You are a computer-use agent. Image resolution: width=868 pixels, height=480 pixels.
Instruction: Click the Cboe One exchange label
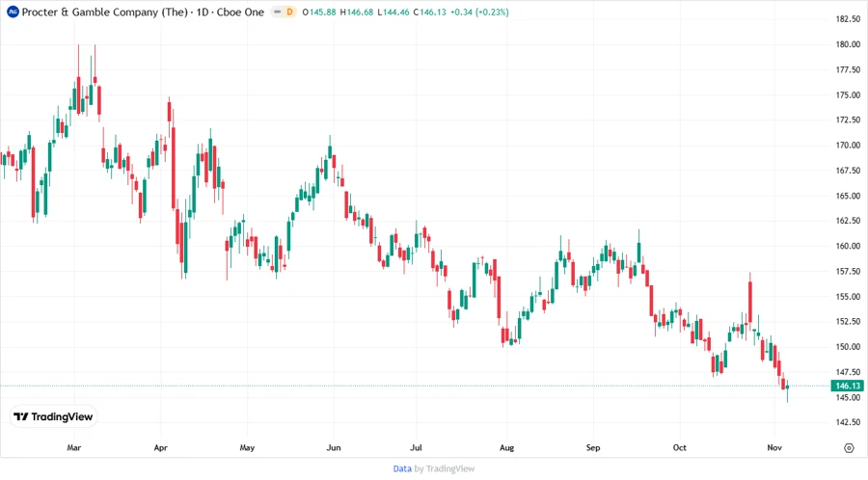pos(240,12)
